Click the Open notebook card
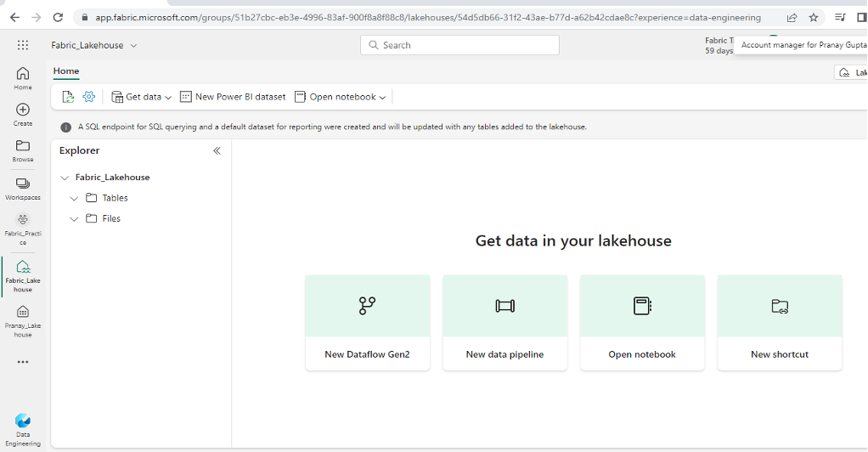This screenshot has width=868, height=452. pyautogui.click(x=642, y=322)
